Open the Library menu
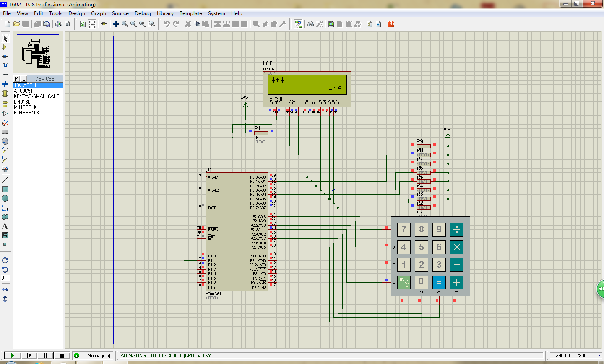The image size is (604, 364). click(165, 13)
